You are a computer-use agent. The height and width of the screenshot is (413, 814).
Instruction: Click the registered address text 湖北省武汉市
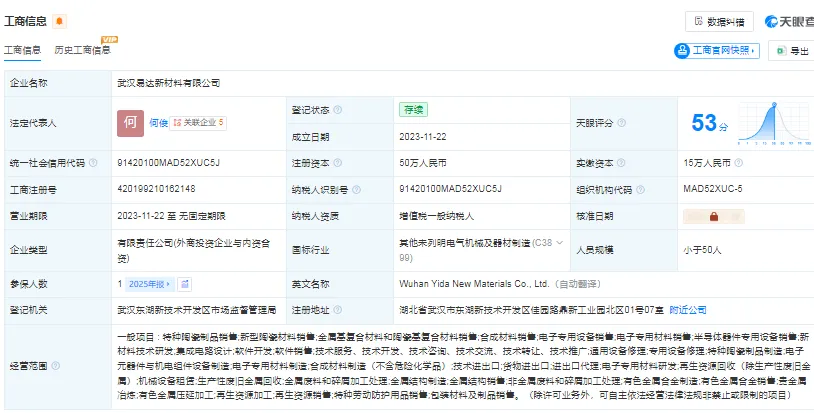point(532,310)
